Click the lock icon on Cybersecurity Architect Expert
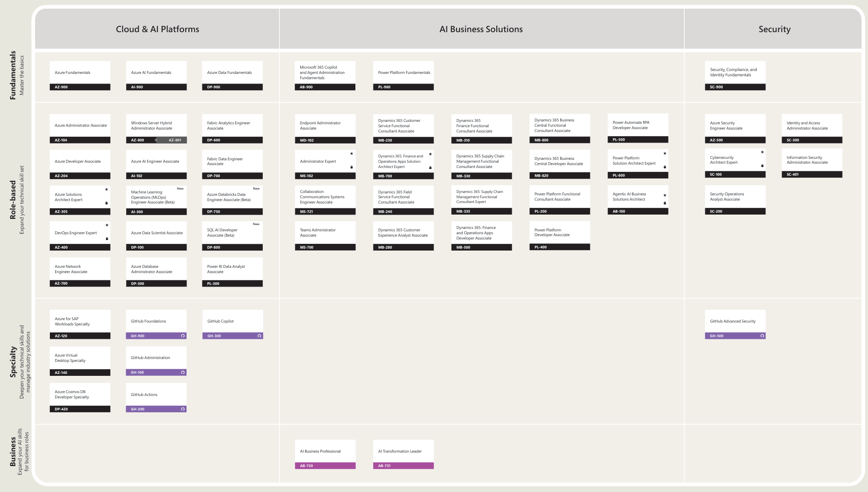 (x=762, y=166)
